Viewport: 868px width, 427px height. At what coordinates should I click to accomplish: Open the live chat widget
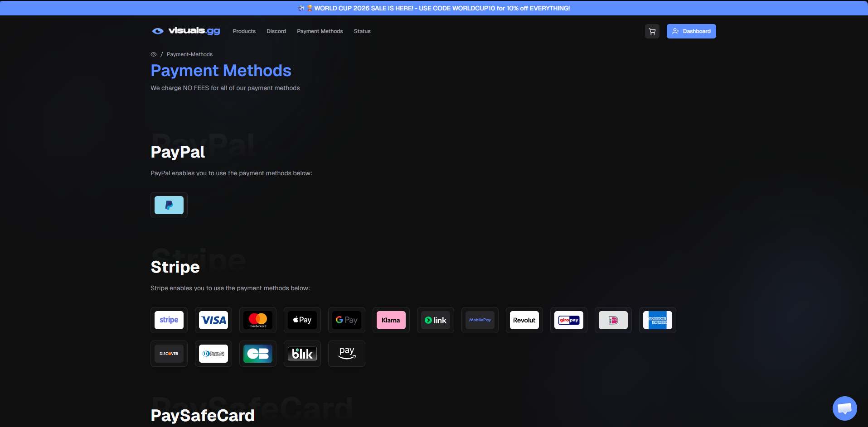[x=844, y=408]
